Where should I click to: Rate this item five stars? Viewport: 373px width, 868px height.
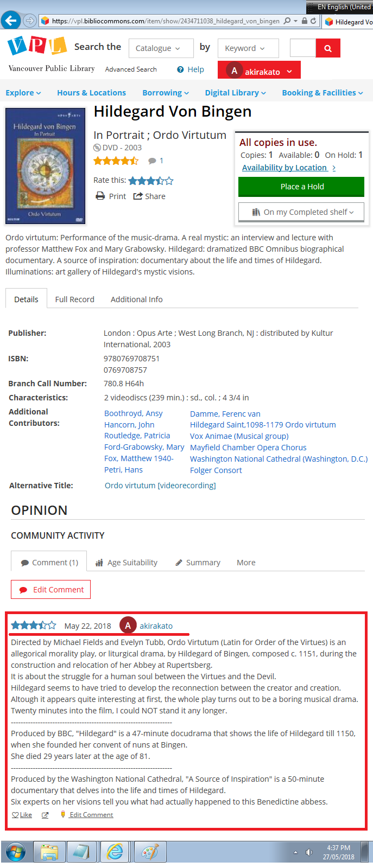tap(169, 181)
